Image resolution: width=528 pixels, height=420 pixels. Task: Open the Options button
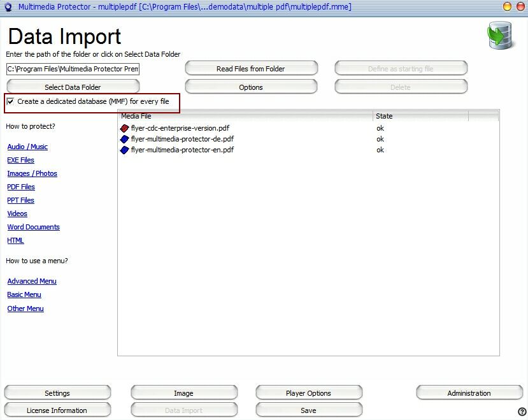tap(251, 87)
